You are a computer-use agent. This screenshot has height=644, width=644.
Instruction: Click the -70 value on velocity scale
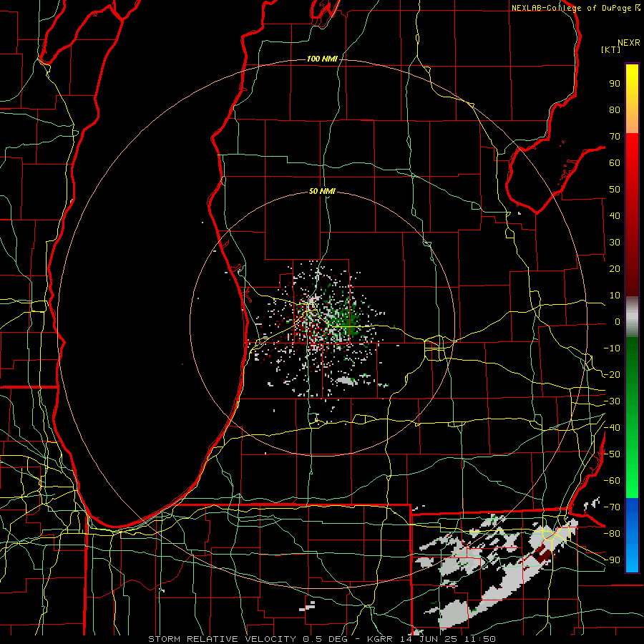point(612,507)
